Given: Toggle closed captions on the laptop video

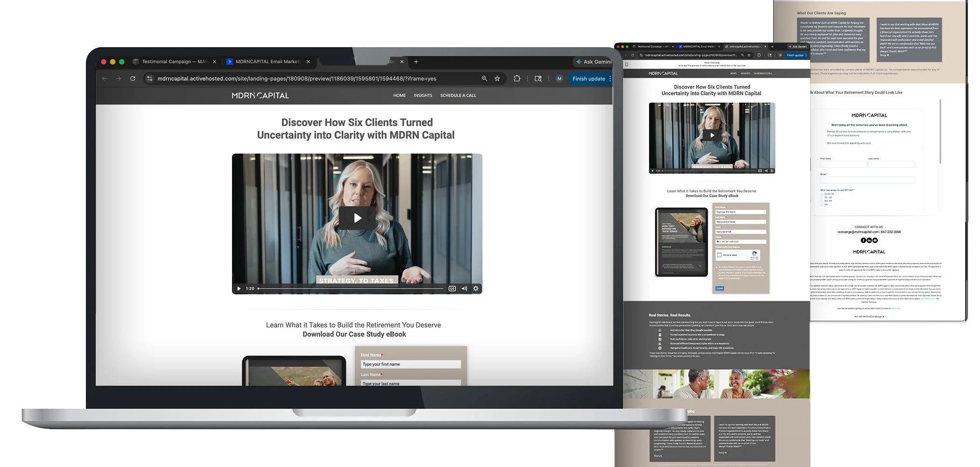Looking at the screenshot, I should (452, 289).
